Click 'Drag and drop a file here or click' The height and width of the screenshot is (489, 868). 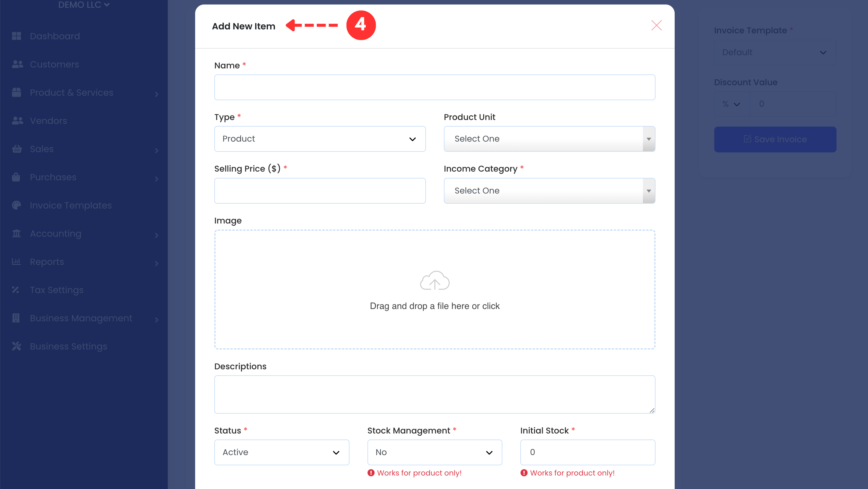point(434,306)
